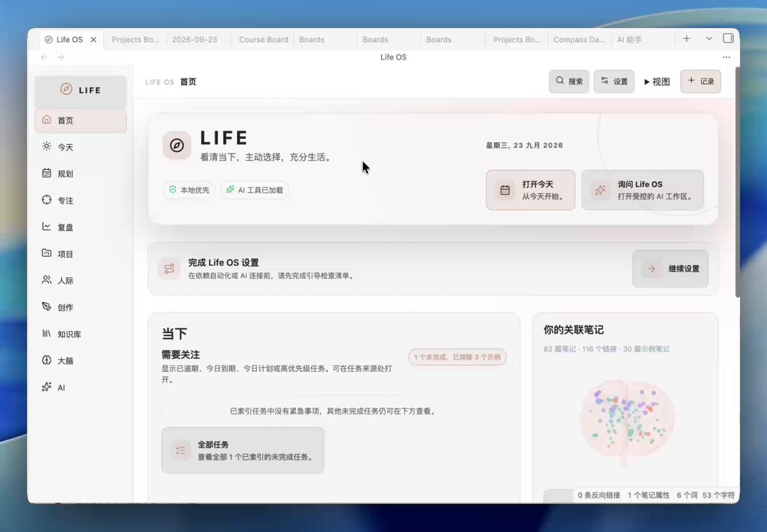Open the 设置 settings button
This screenshot has width=767, height=532.
[x=614, y=82]
